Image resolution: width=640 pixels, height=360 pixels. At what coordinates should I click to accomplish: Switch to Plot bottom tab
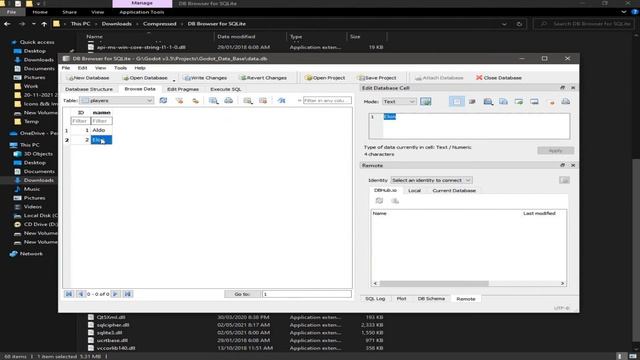[x=401, y=299]
